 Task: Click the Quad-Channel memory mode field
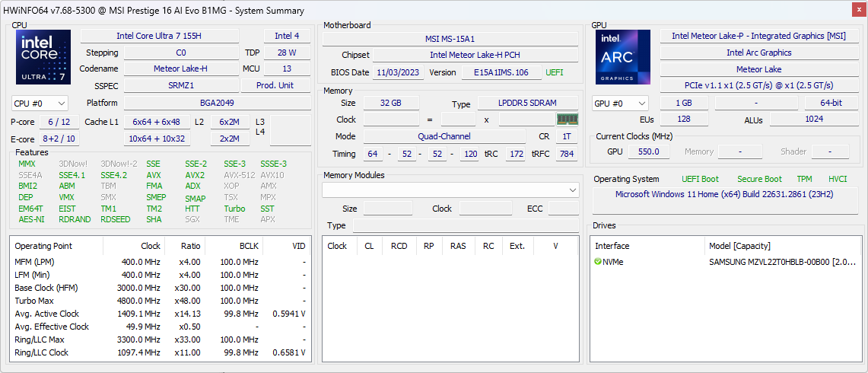(444, 137)
